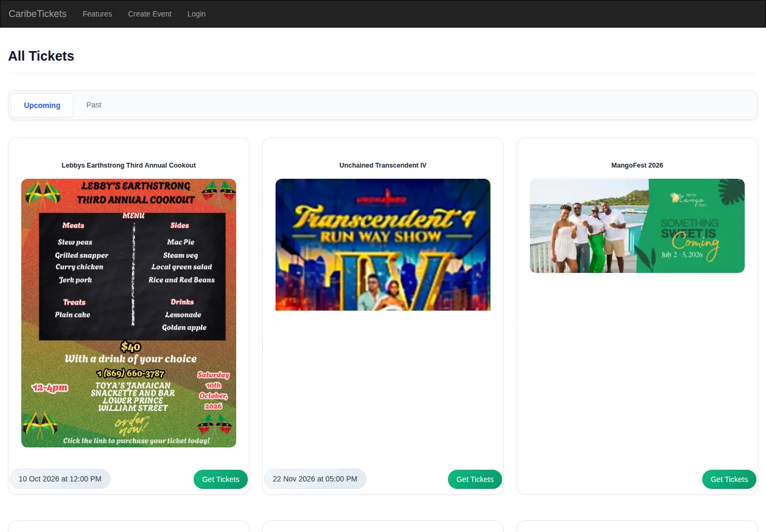Select the 22 Nov 2026 at 05:00 PM date

click(315, 479)
